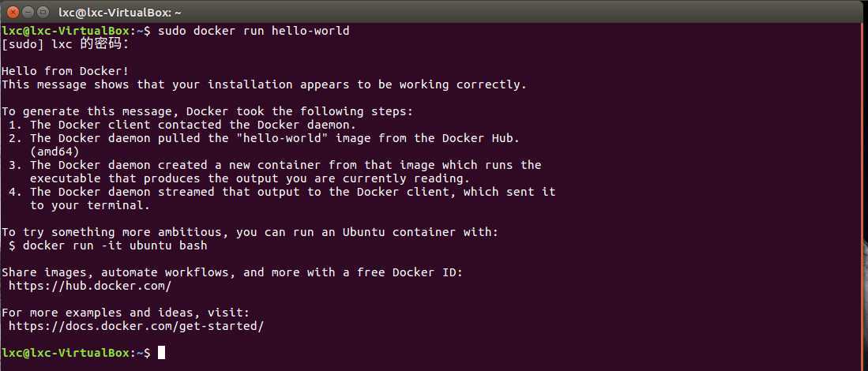Click the 'docker run -it ubuntu bash' command
This screenshot has width=868, height=371.
click(115, 245)
